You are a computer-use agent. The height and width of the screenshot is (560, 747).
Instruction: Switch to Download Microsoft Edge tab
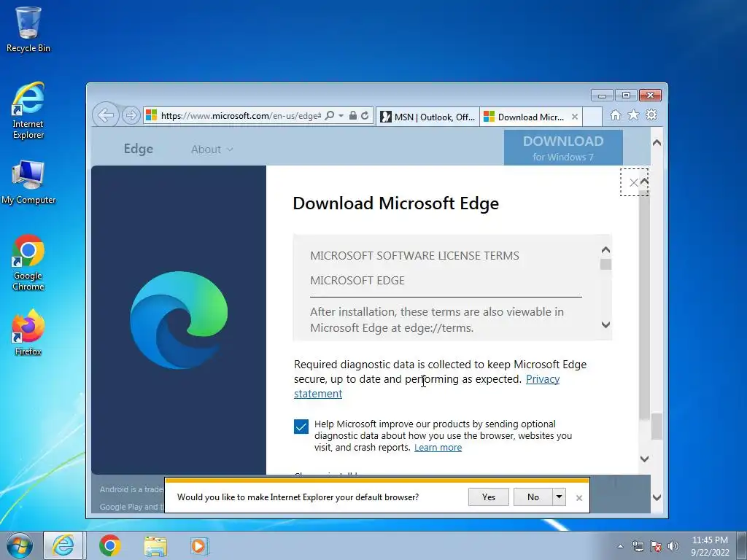coord(524,117)
